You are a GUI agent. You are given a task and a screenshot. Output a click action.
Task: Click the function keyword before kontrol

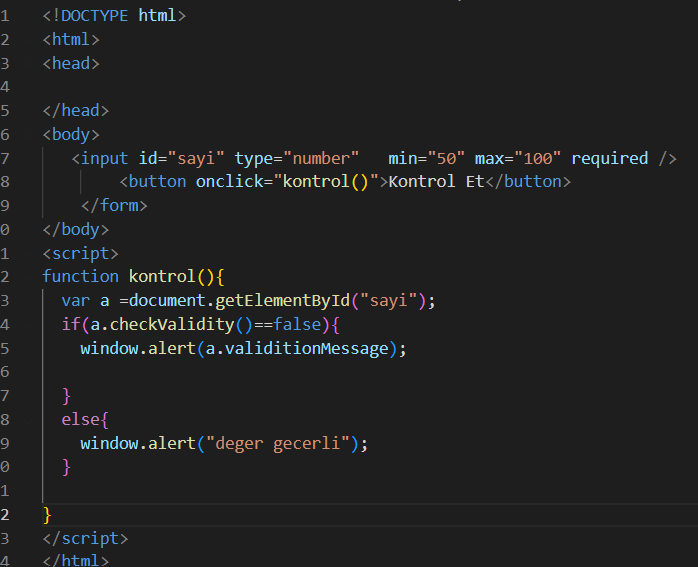[x=80, y=277]
